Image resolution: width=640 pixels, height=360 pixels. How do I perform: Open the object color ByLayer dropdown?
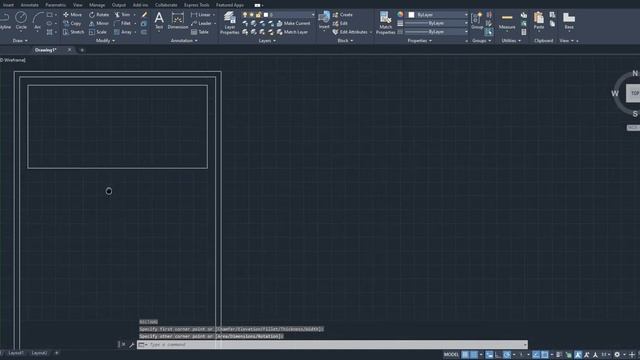click(x=438, y=15)
